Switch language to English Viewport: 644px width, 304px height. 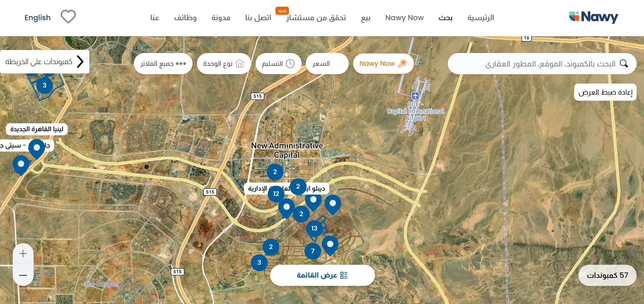point(38,17)
